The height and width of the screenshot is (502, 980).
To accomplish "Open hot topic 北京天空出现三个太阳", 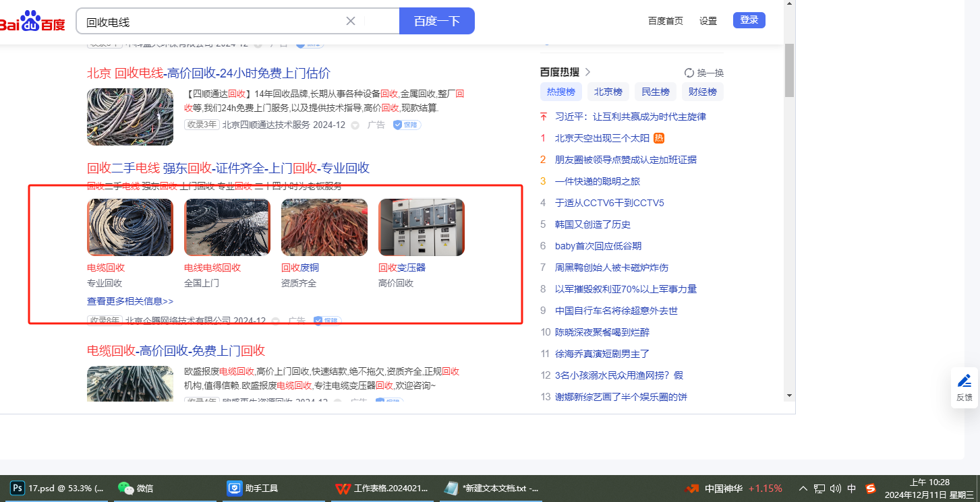I will point(602,138).
